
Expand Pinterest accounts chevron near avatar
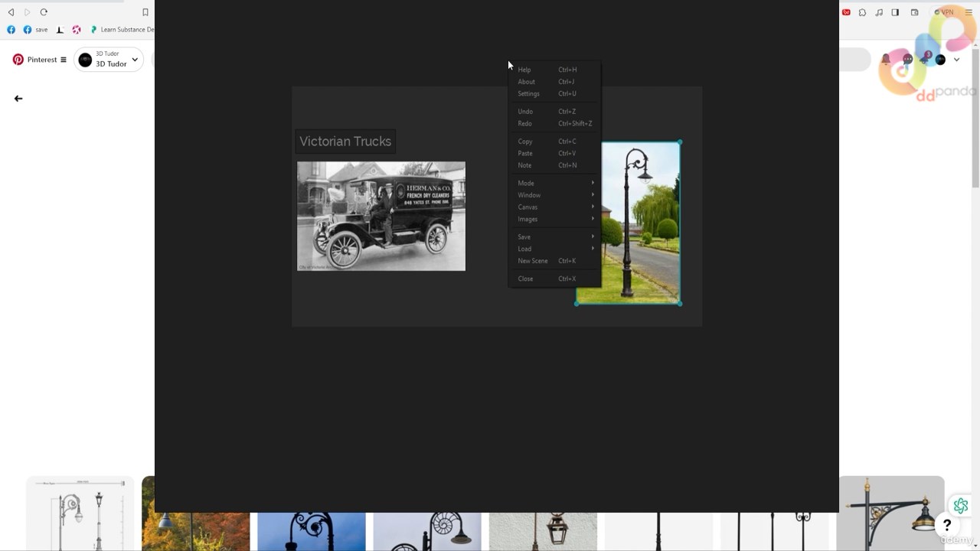(x=956, y=60)
